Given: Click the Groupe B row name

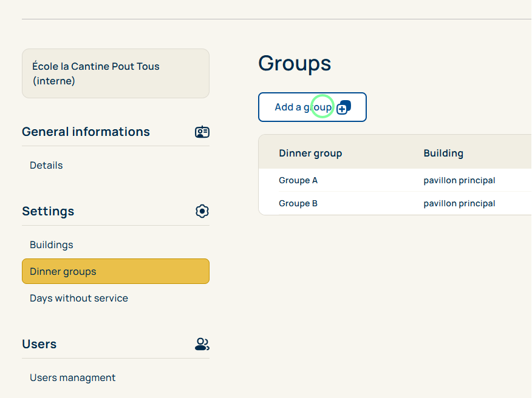Looking at the screenshot, I should 298,203.
